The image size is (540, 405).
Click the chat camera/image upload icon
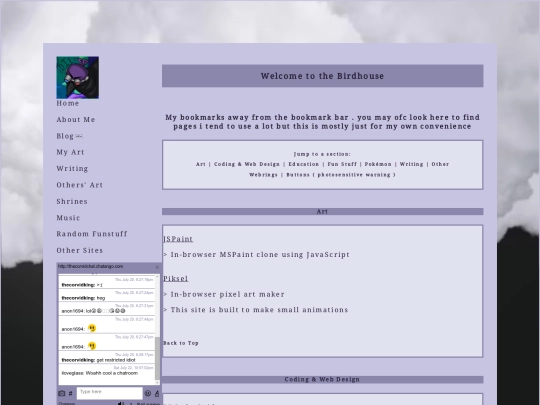tap(62, 393)
